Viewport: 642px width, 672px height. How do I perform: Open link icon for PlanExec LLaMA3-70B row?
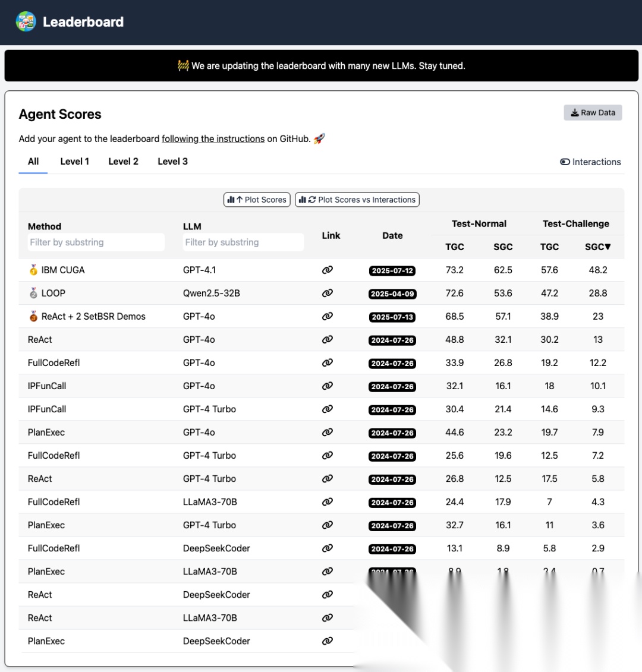pos(327,571)
